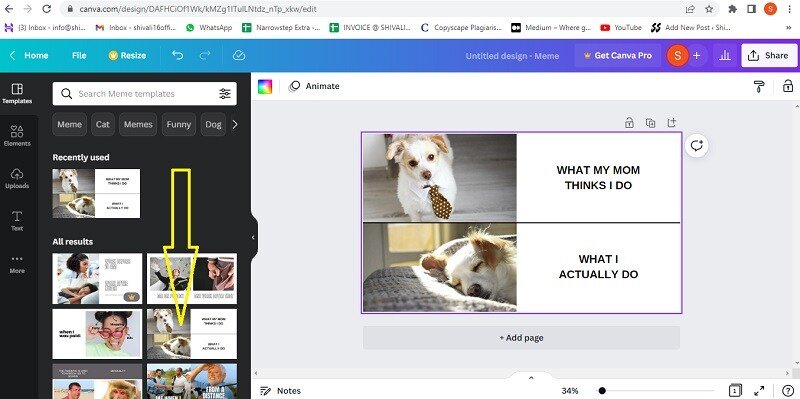Viewport: 800px width, 399px height.
Task: Open the More options in sidebar
Action: (x=17, y=263)
